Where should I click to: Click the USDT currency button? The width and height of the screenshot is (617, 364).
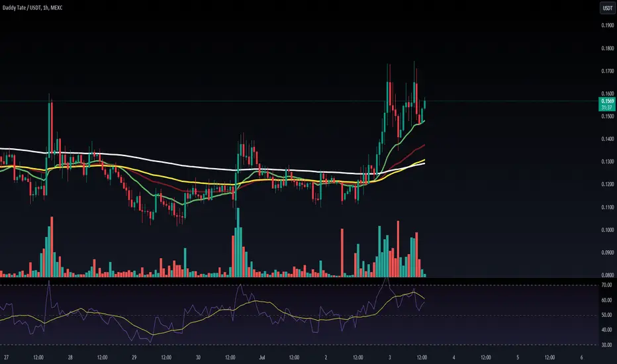[x=608, y=8]
